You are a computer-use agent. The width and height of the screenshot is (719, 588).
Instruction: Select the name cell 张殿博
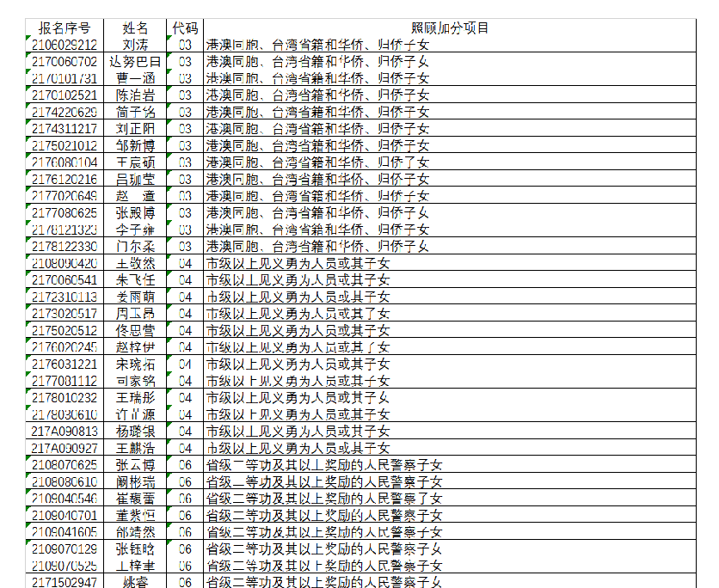pyautogui.click(x=135, y=212)
